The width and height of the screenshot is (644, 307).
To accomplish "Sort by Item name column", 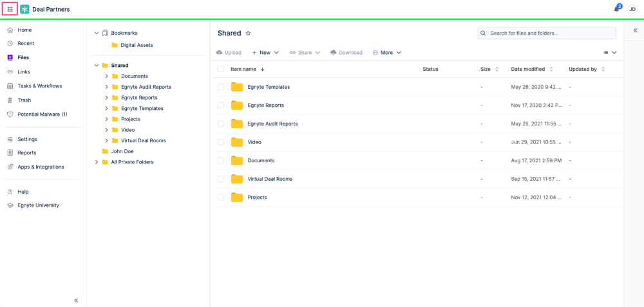I will [248, 69].
